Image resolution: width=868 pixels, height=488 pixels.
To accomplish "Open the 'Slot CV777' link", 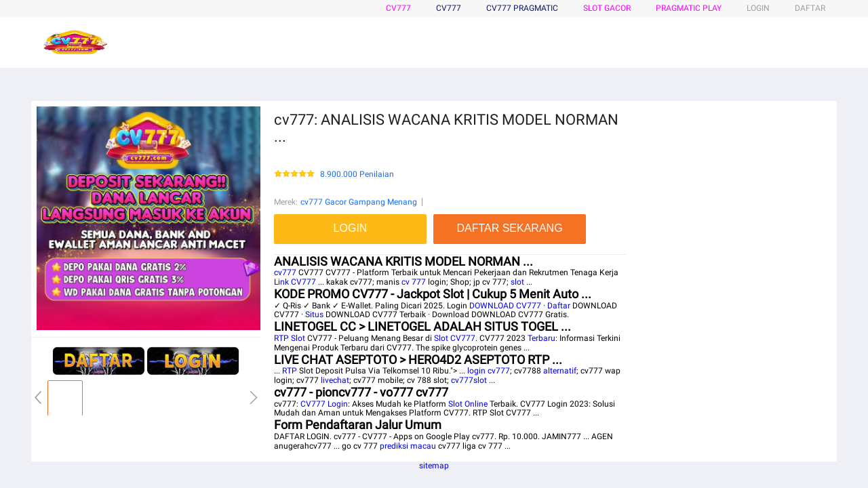I will coord(454,338).
